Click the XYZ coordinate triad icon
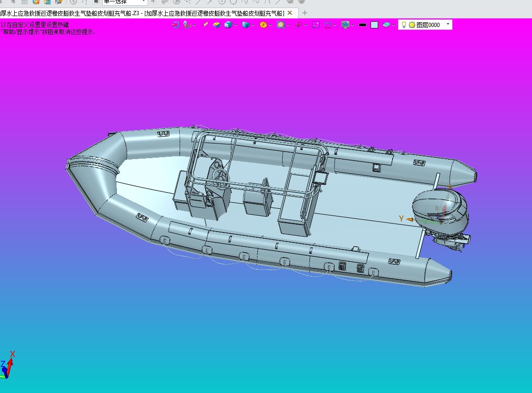532x393 pixels. click(x=8, y=365)
